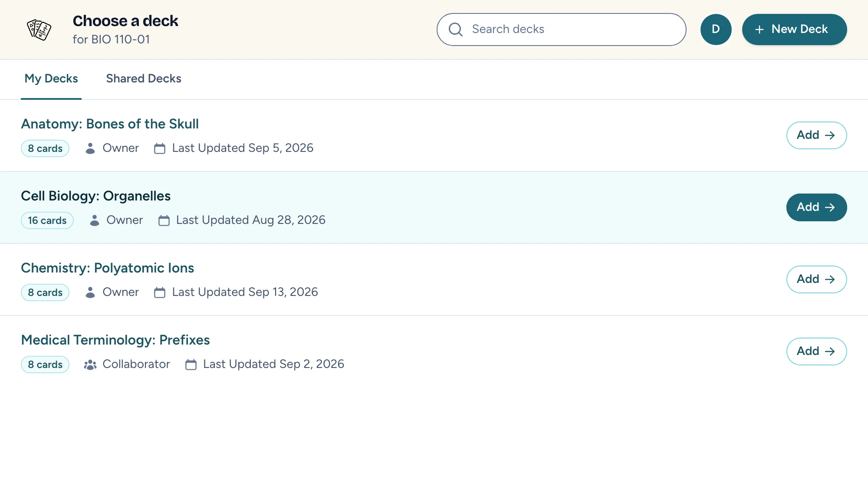
Task: Click the owner person icon for Chemistry deck
Action: click(90, 292)
